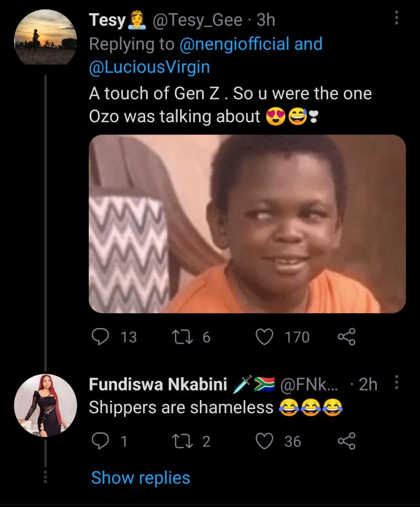420x507 pixels.
Task: Click the Fundiswa Nkabini display name
Action: point(158,385)
